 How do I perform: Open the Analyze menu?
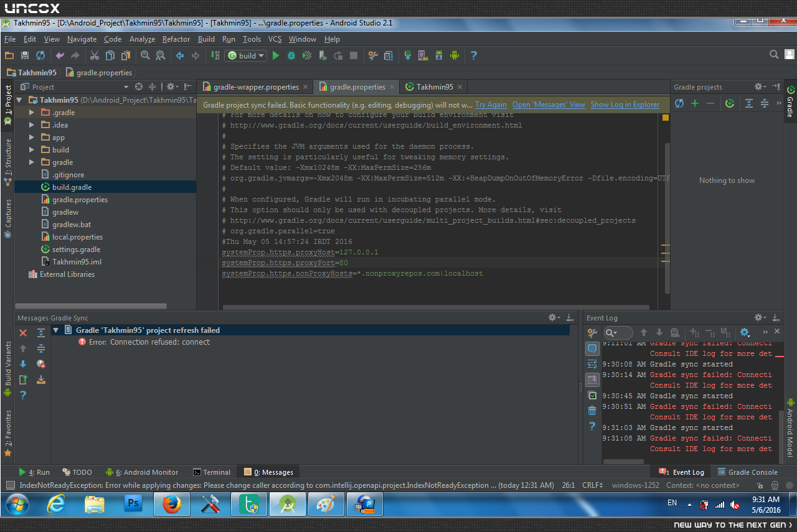pyautogui.click(x=142, y=39)
